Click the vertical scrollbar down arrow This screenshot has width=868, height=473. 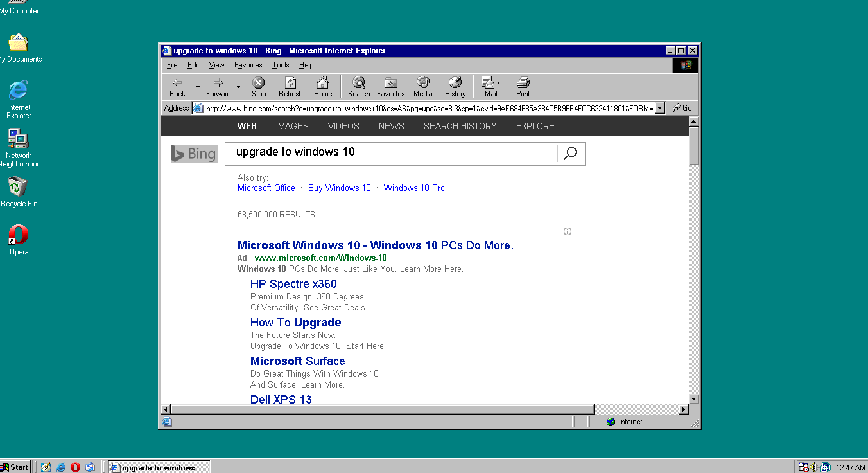pos(693,399)
